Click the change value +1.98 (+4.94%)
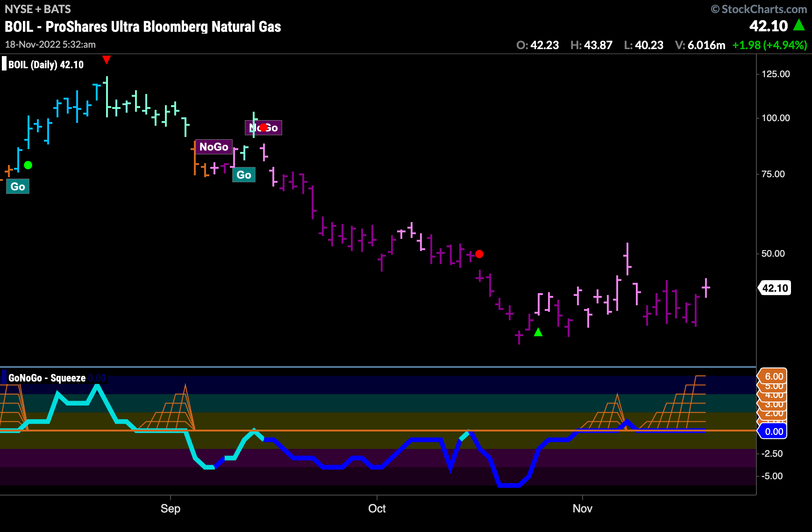The width and height of the screenshot is (812, 532). 770,45
